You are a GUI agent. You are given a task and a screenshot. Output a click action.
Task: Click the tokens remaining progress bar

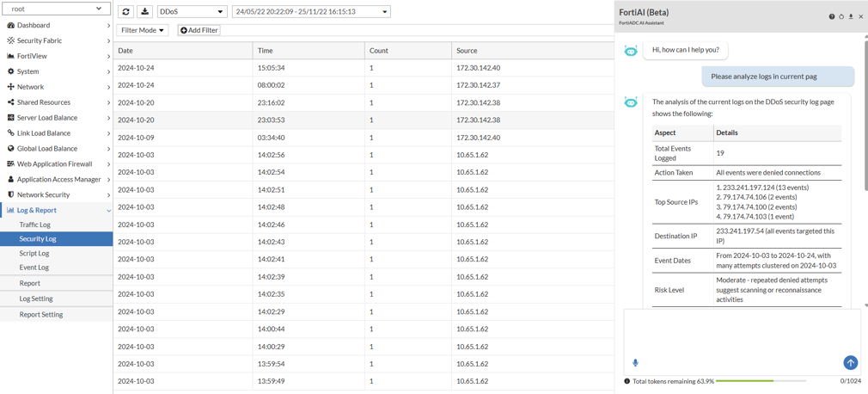coord(761,381)
